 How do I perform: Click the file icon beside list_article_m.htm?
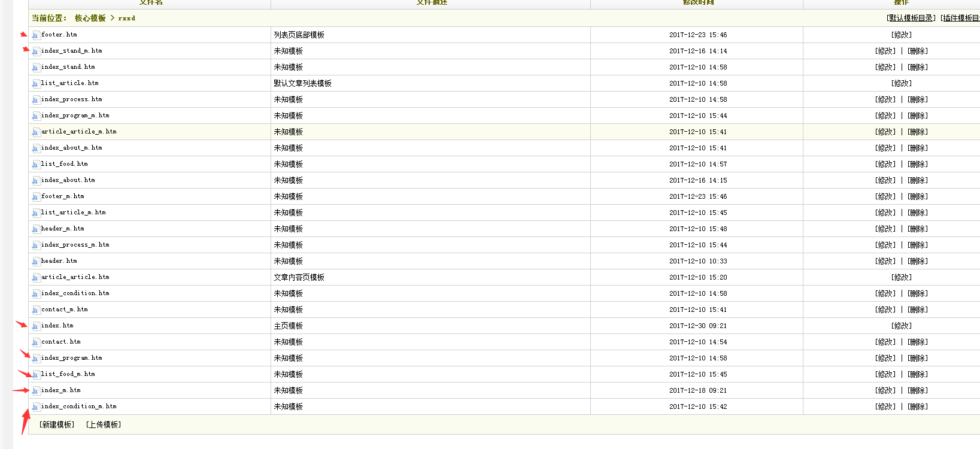pyautogui.click(x=36, y=213)
